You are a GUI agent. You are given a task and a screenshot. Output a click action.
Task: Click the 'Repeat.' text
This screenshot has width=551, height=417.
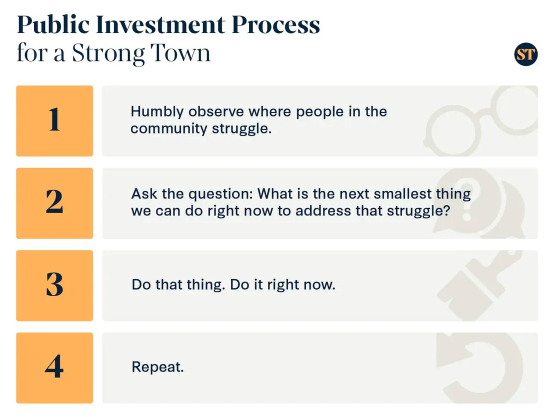click(x=157, y=367)
